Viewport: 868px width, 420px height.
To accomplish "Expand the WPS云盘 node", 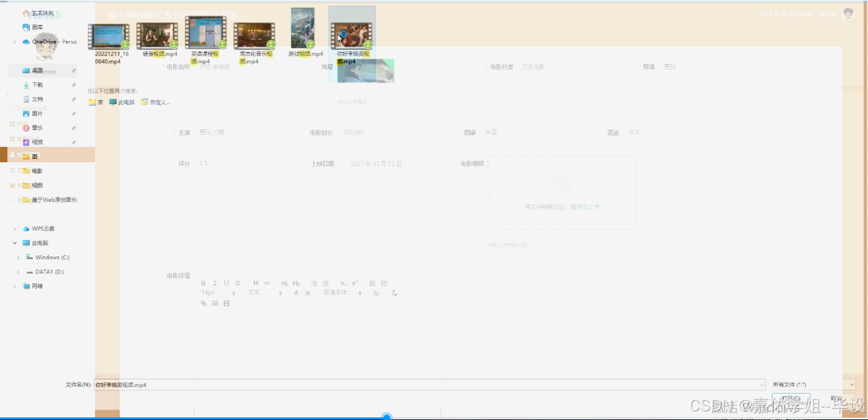I will pyautogui.click(x=15, y=229).
